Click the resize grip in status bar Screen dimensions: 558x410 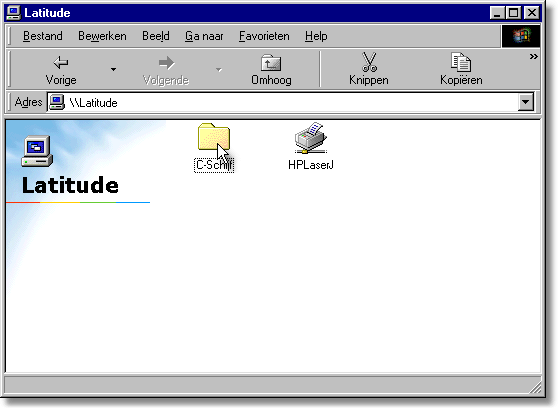tap(535, 388)
